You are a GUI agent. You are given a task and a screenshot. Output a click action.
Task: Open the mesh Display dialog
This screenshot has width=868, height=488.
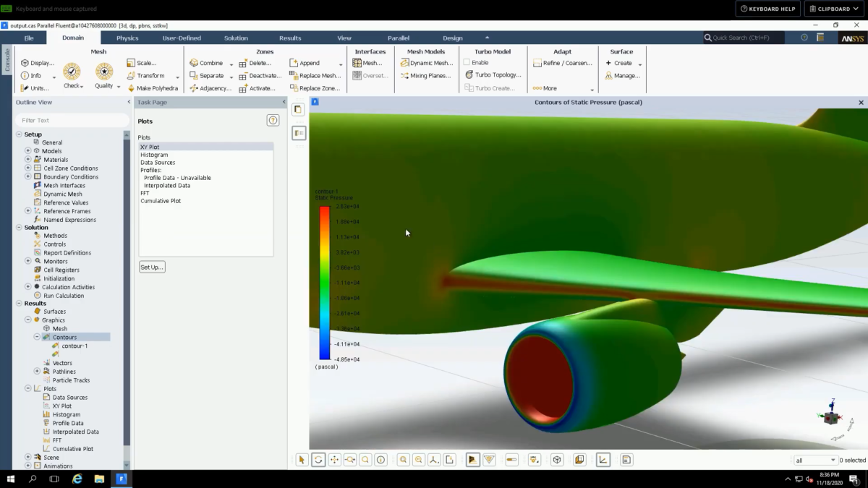pos(38,63)
